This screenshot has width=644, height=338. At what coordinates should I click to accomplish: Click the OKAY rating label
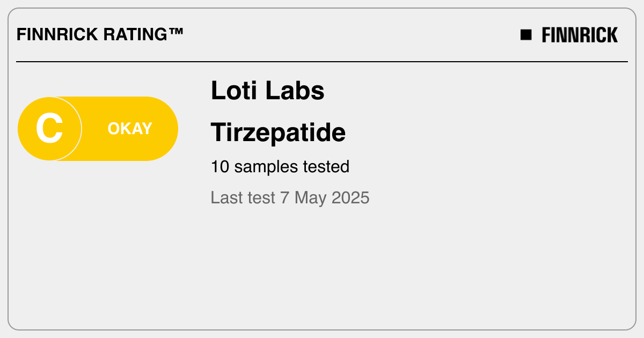130,129
